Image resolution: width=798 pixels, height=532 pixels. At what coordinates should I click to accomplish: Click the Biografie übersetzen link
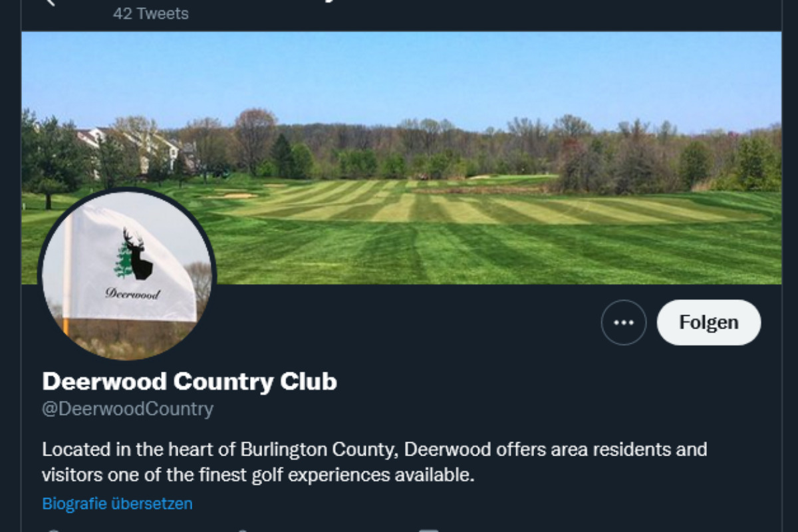[117, 503]
